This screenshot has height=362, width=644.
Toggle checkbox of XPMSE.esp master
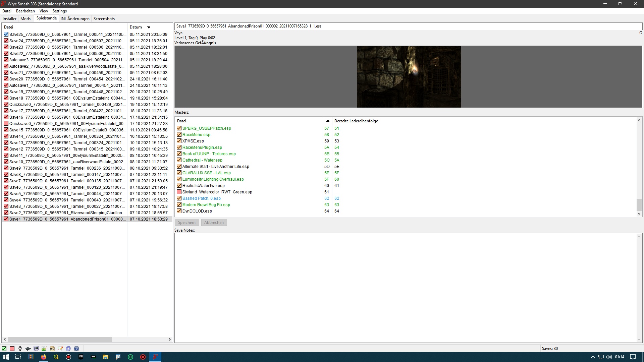[x=179, y=141]
